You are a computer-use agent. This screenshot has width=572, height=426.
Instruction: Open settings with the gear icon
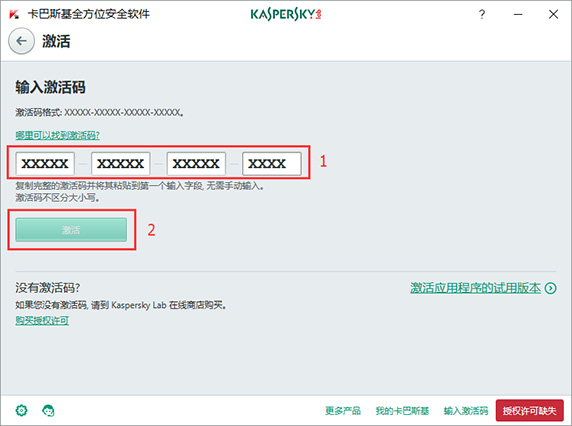point(22,410)
